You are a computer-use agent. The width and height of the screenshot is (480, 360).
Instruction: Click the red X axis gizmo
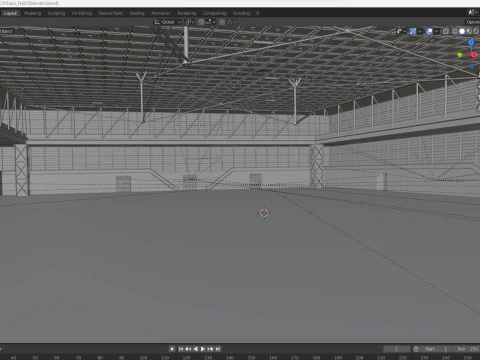474,55
